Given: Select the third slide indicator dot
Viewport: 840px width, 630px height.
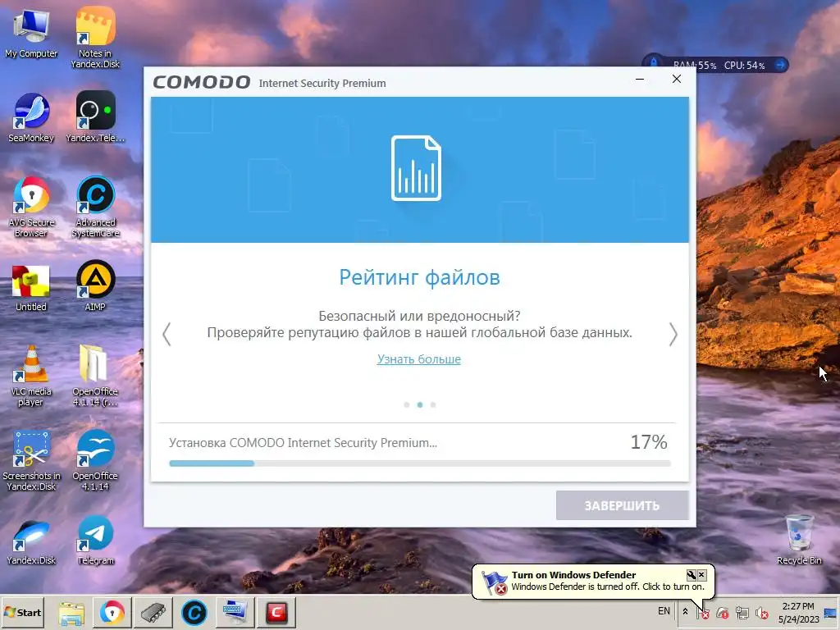Looking at the screenshot, I should (433, 405).
